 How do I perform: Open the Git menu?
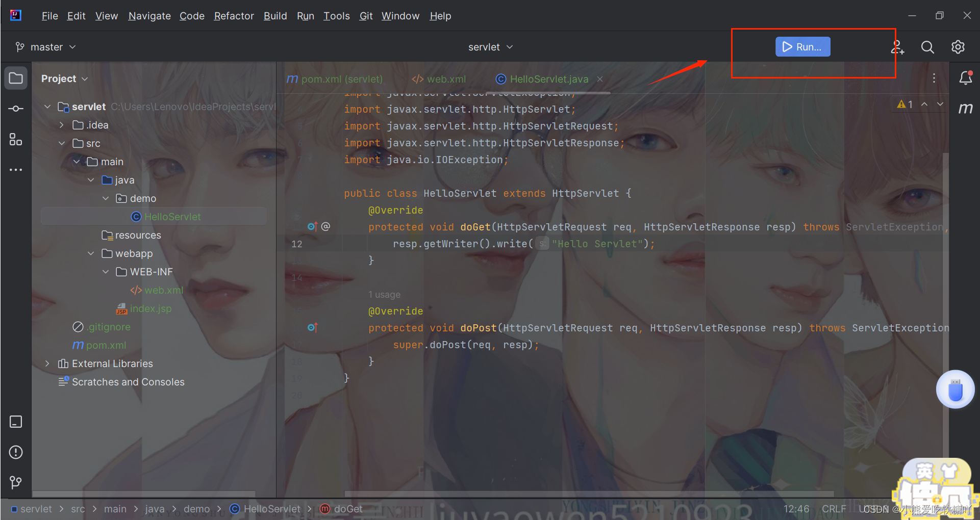tap(366, 16)
